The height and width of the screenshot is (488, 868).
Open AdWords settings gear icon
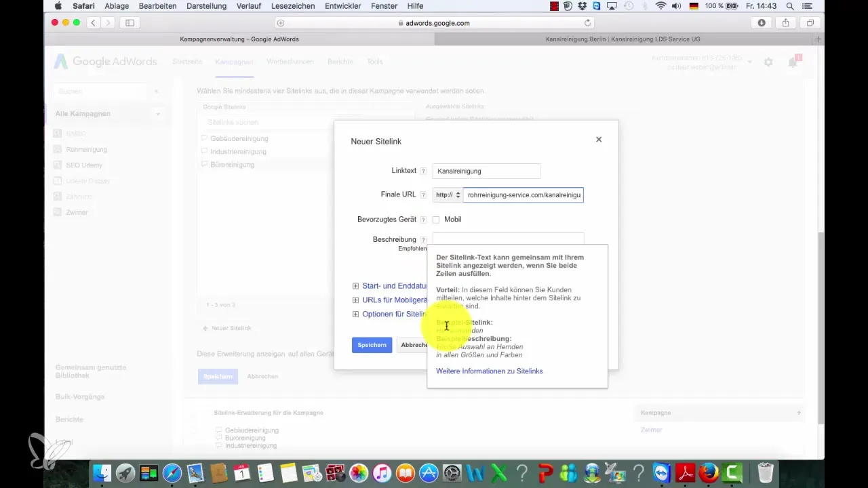768,62
